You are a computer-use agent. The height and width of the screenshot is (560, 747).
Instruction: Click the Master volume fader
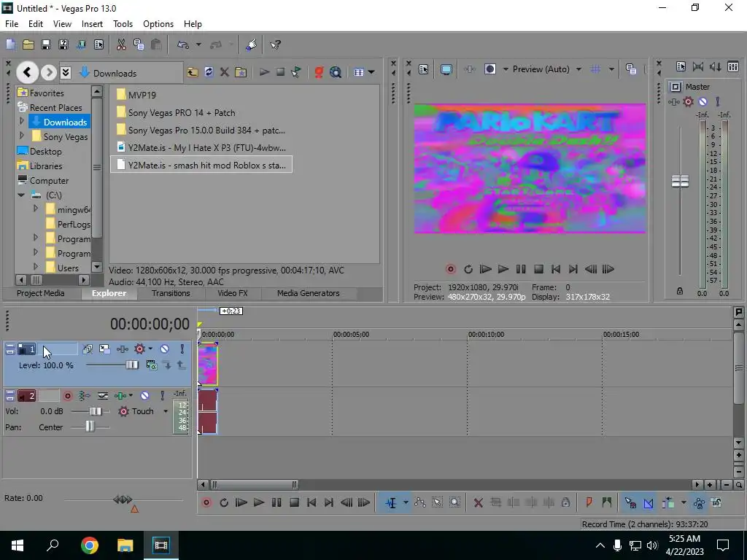point(680,181)
